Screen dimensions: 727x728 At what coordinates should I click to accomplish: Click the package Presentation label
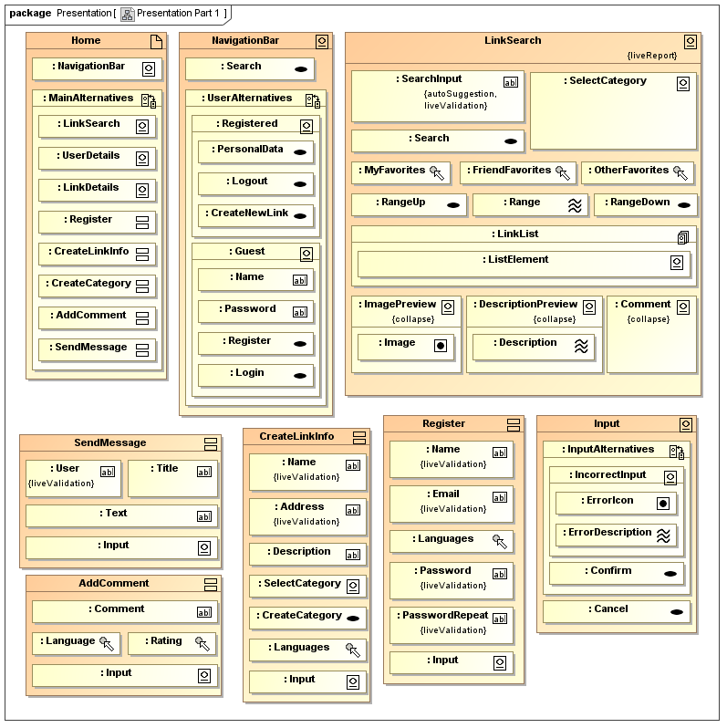point(60,13)
